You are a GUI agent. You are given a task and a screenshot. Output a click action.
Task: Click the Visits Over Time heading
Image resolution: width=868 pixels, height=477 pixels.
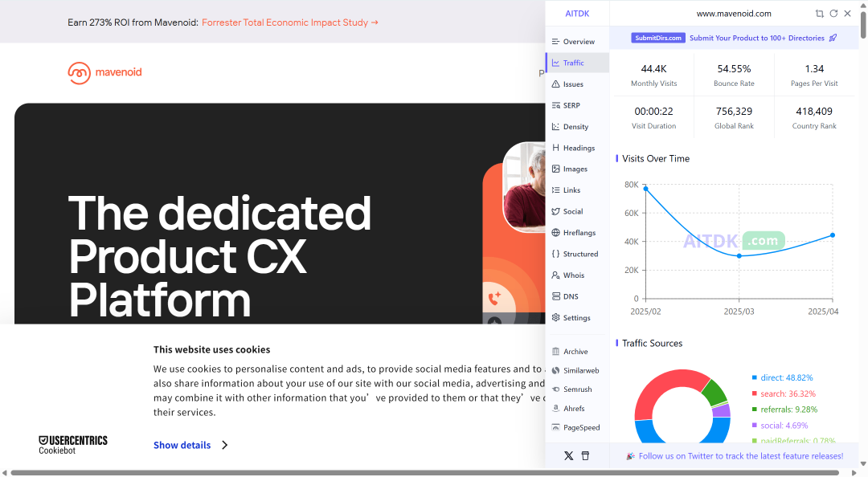[656, 158]
